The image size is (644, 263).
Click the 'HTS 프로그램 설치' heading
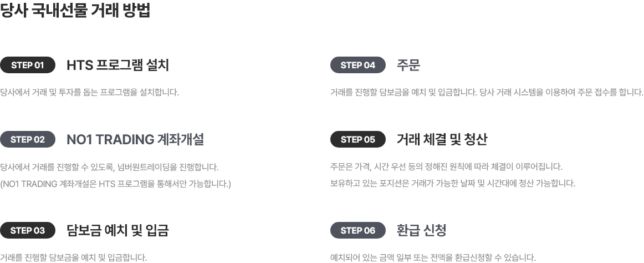point(117,65)
